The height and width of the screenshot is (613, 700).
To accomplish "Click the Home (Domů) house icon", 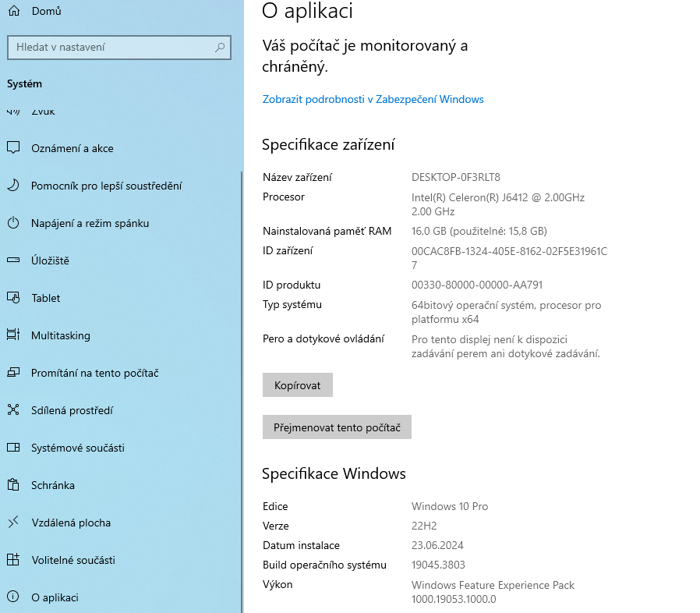I will tap(14, 11).
